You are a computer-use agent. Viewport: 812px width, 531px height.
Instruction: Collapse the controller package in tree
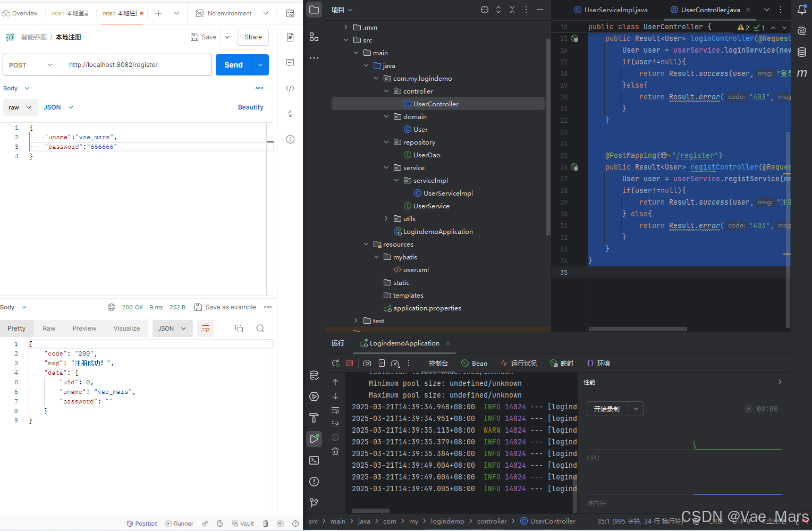pos(386,91)
